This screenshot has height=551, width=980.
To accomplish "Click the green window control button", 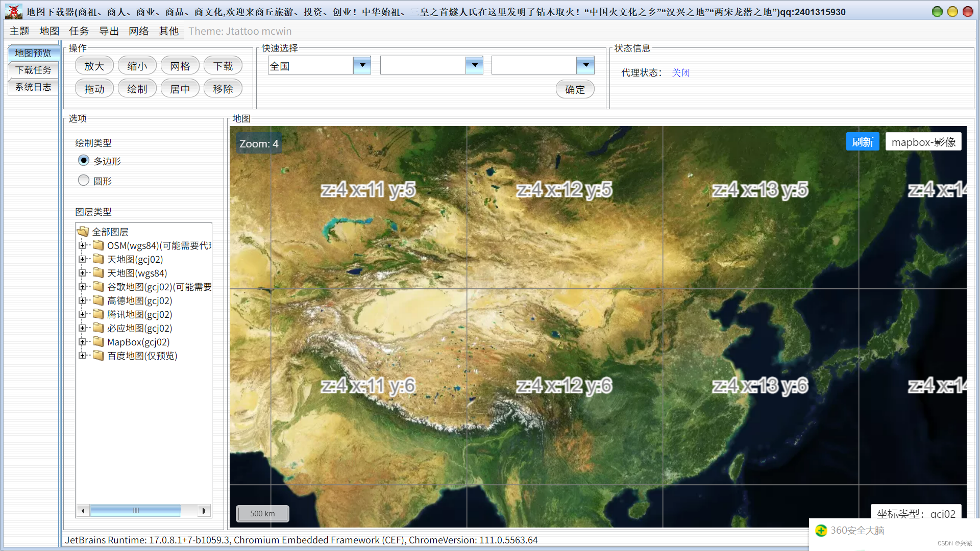I will pyautogui.click(x=937, y=12).
